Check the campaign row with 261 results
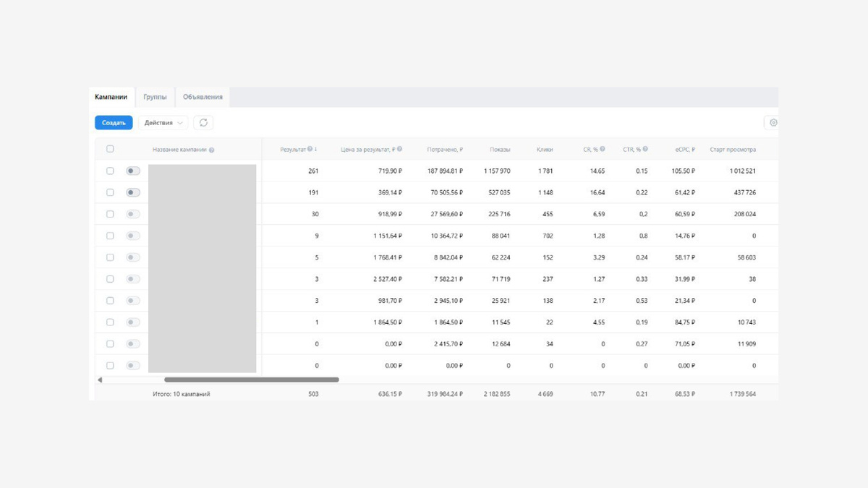Viewport: 868px width, 488px height. click(x=110, y=171)
